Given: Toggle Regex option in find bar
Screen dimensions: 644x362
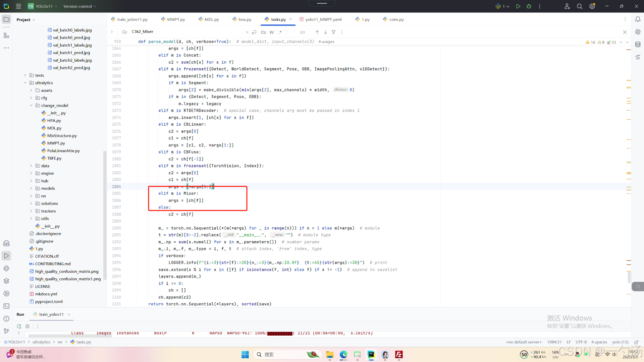Looking at the screenshot, I should [280, 32].
